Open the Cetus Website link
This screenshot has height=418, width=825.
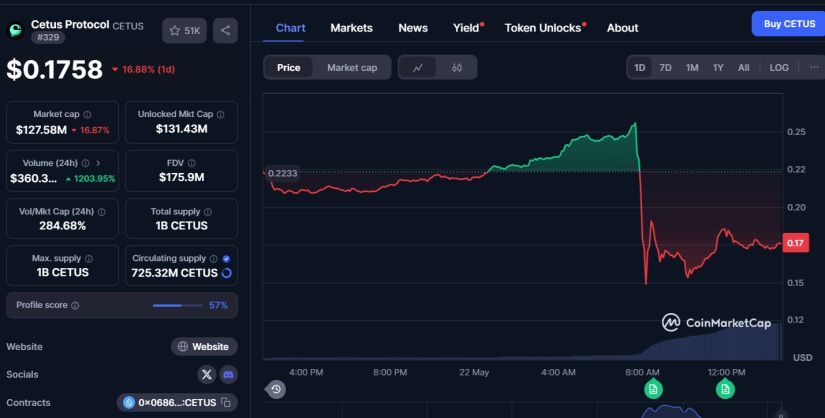(204, 346)
